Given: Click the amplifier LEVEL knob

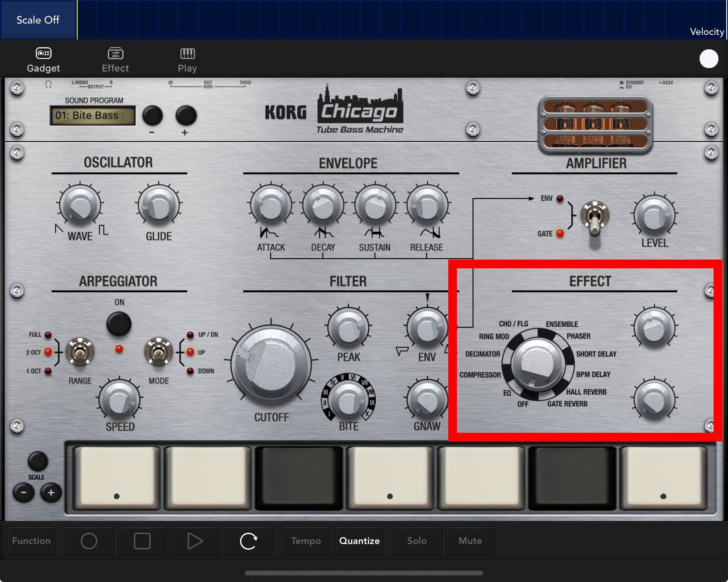Looking at the screenshot, I should pyautogui.click(x=654, y=216).
